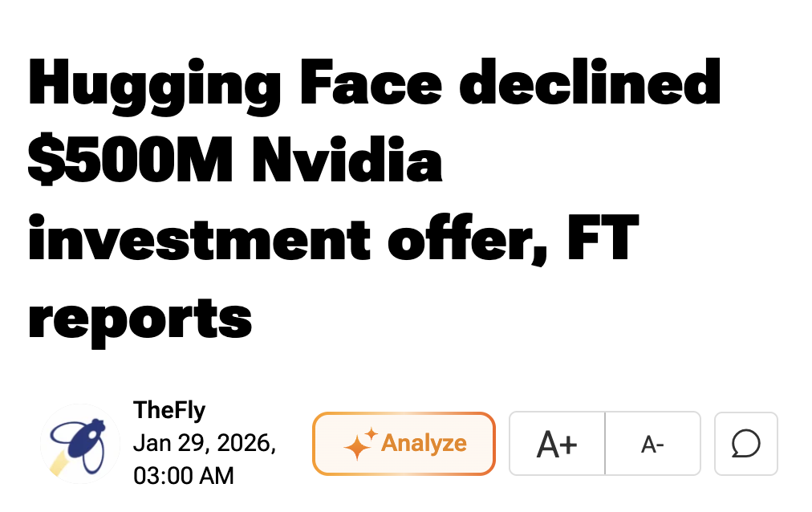This screenshot has height=512, width=812.
Task: Click the word 'offer,' in the headline
Action: point(467,239)
